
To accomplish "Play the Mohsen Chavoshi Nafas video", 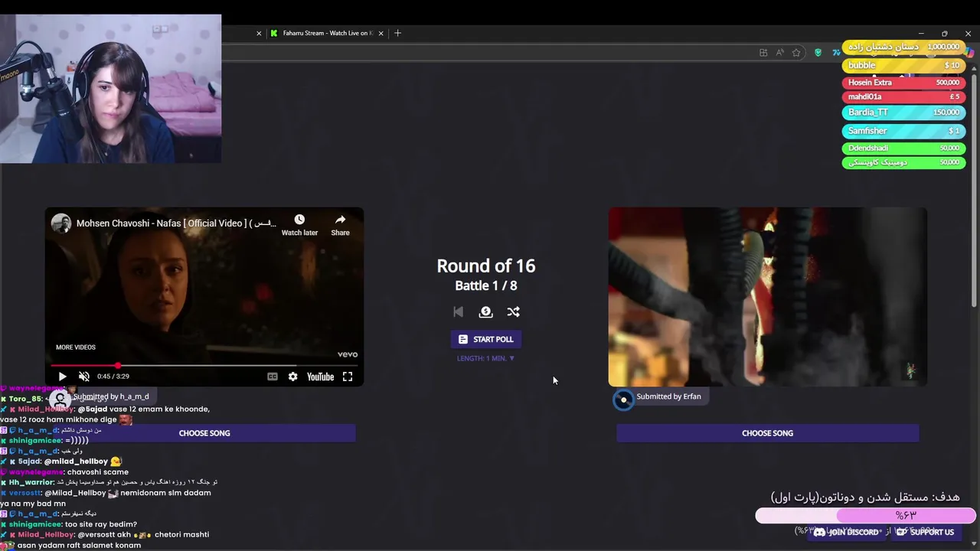I will pos(62,377).
